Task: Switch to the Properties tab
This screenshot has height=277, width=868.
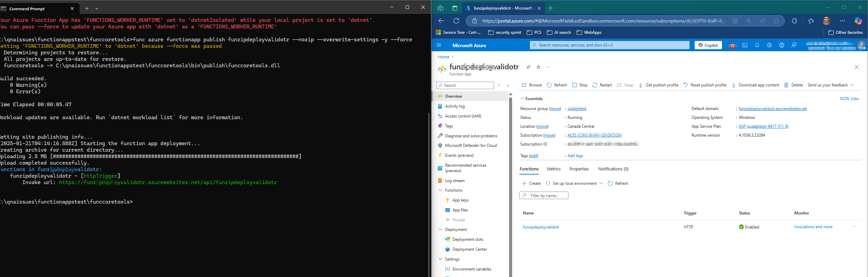Action: [579, 169]
